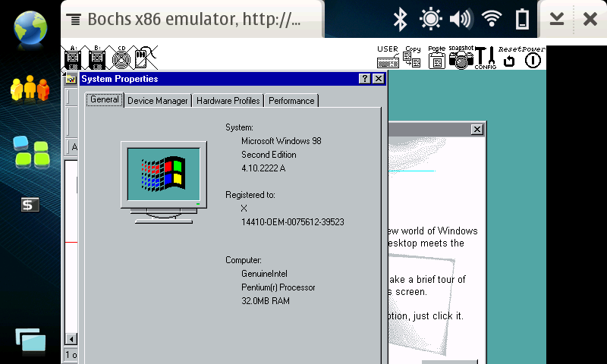Open the battery status icon
Viewport: 607px width, 364px height.
tap(522, 19)
